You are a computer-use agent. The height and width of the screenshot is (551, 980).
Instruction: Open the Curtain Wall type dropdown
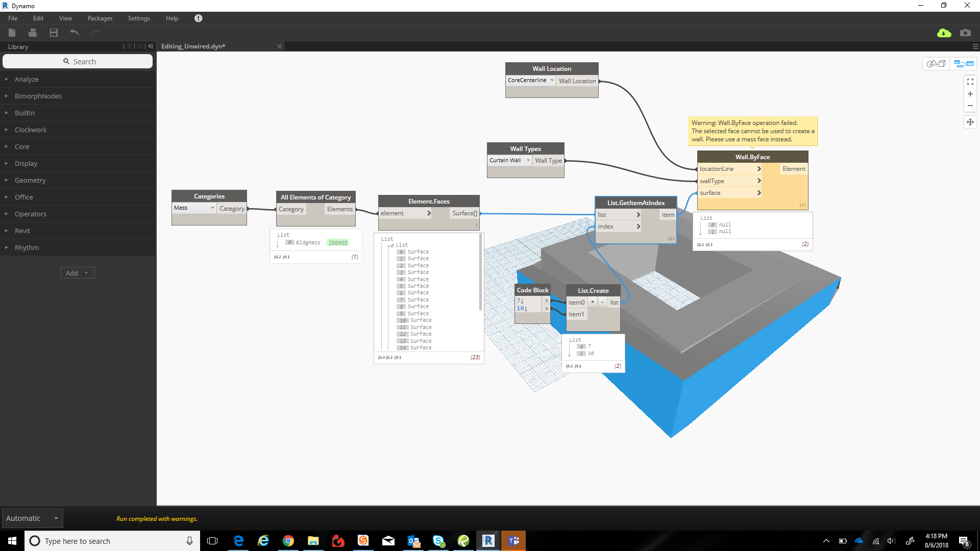pyautogui.click(x=509, y=160)
